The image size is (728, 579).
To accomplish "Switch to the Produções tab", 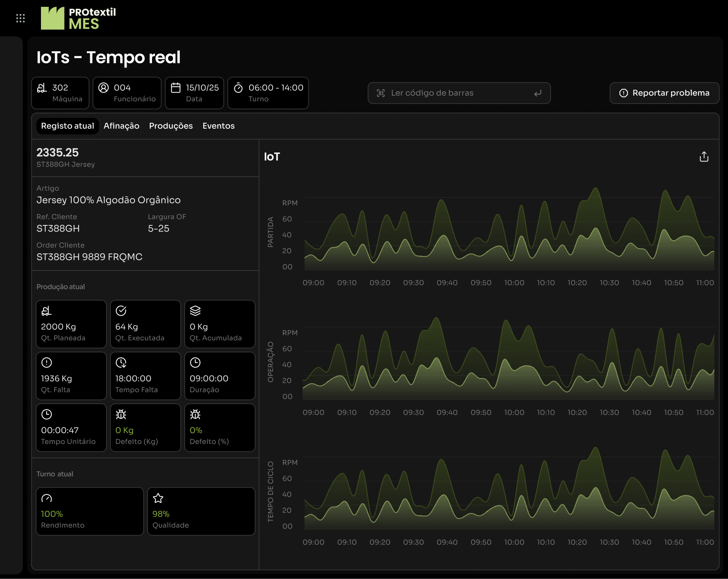I will point(171,126).
